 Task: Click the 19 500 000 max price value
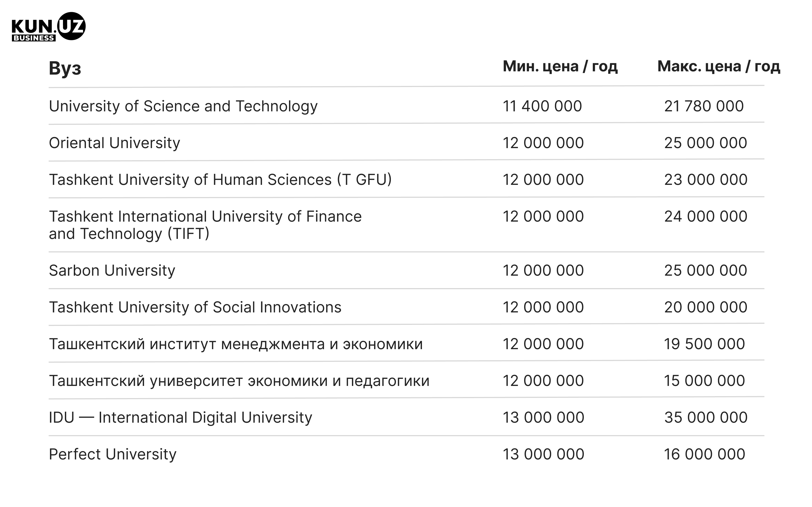pyautogui.click(x=704, y=344)
